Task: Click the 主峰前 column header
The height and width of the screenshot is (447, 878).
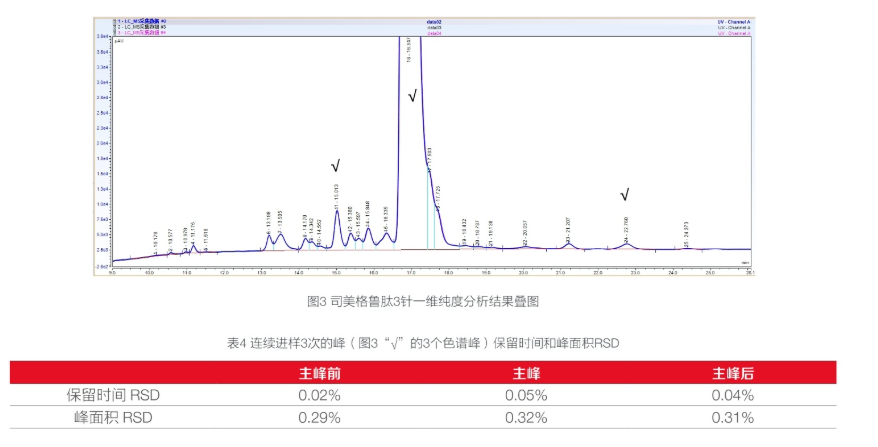Action: pos(320,373)
